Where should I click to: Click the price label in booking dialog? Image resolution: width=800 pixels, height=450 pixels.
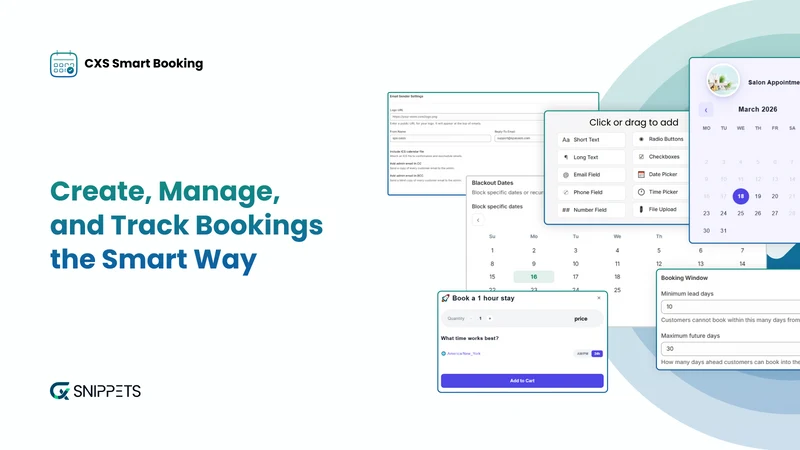click(x=581, y=319)
